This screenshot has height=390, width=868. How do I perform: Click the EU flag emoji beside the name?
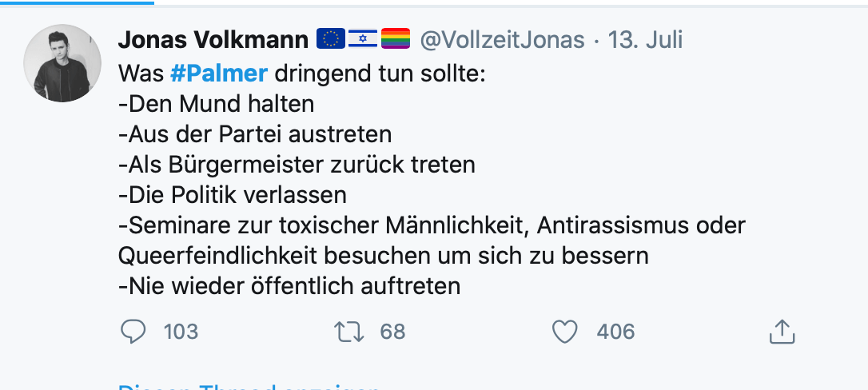click(x=331, y=38)
